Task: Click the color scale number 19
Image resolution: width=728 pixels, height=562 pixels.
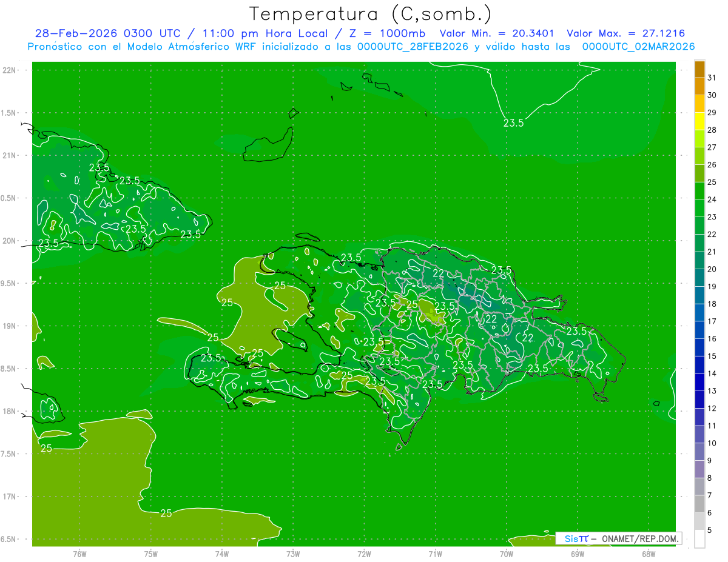Action: pos(712,287)
